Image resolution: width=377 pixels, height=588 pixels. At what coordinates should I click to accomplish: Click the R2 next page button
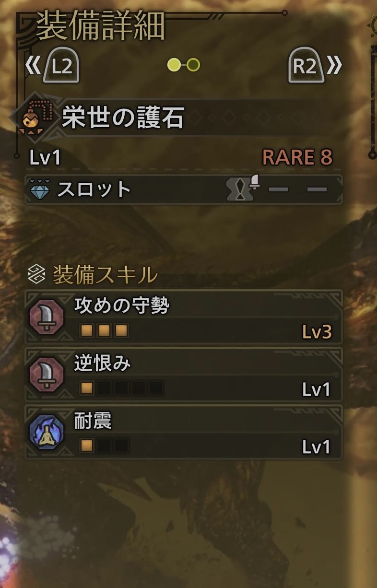(306, 66)
